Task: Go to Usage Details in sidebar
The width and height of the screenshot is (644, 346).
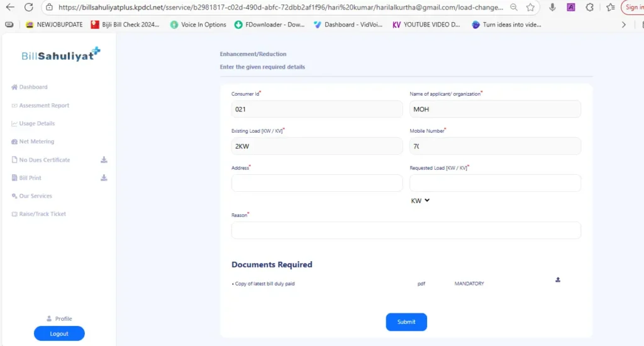Action: [x=36, y=123]
